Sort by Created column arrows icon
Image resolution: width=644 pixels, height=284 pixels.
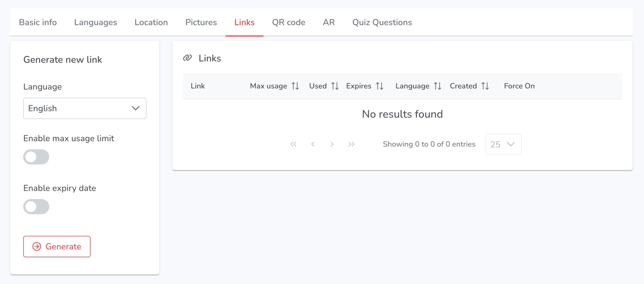[485, 86]
